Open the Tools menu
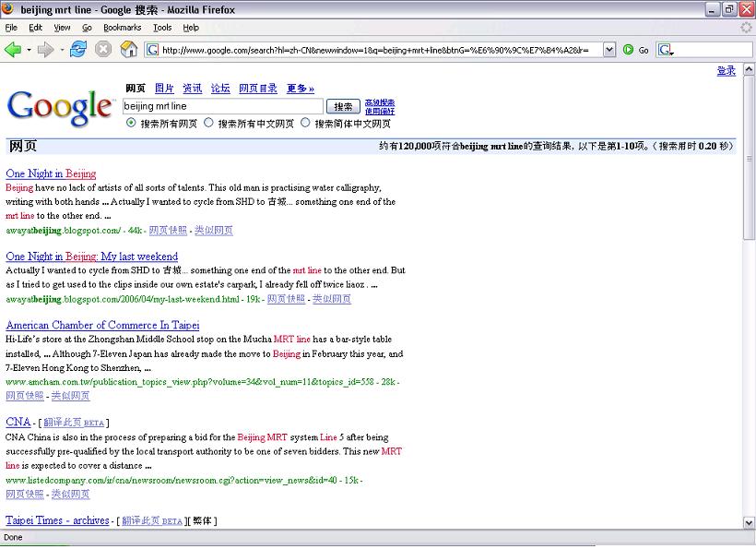This screenshot has width=756, height=549. click(x=162, y=28)
